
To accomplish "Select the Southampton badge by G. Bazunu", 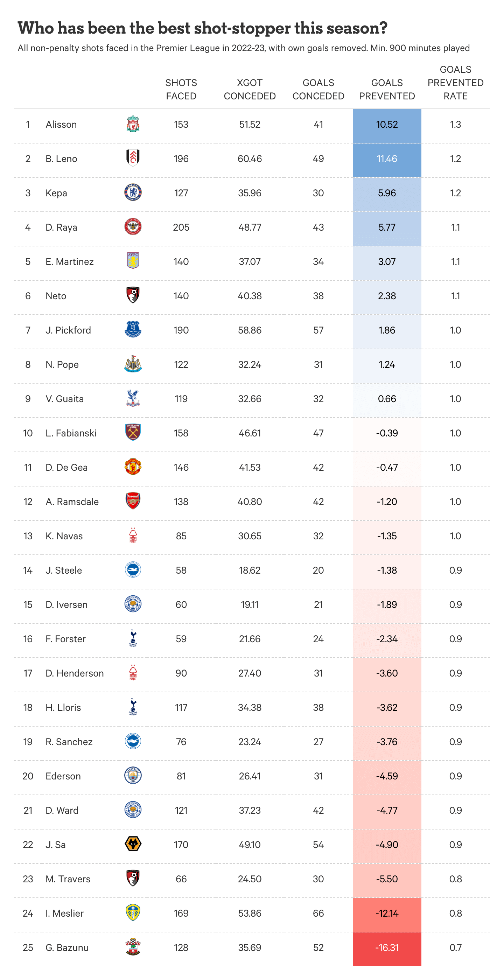I will pyautogui.click(x=133, y=947).
